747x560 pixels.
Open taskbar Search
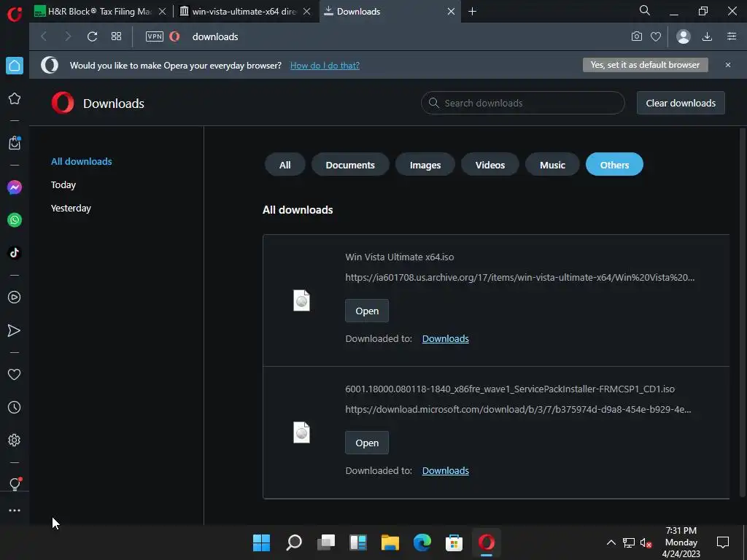pyautogui.click(x=293, y=542)
